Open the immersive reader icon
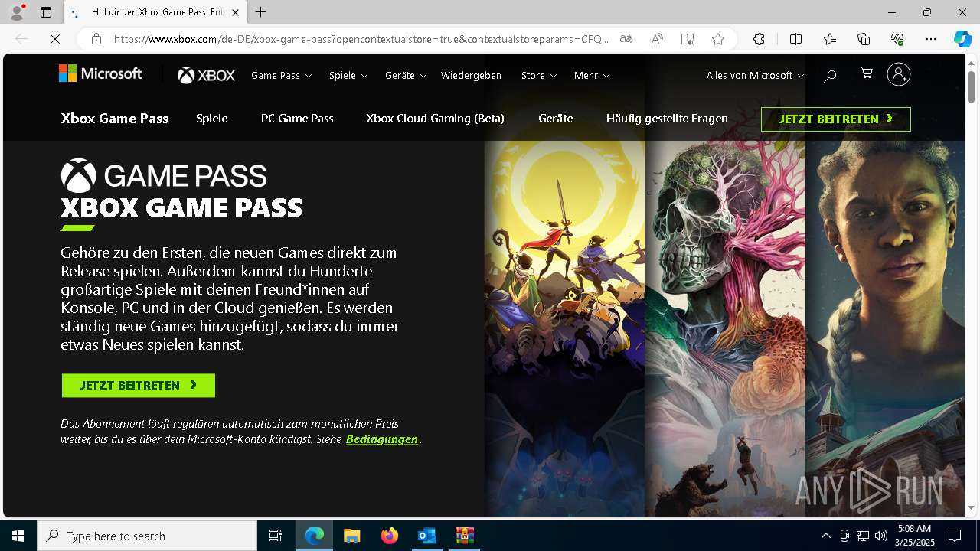 (x=688, y=39)
